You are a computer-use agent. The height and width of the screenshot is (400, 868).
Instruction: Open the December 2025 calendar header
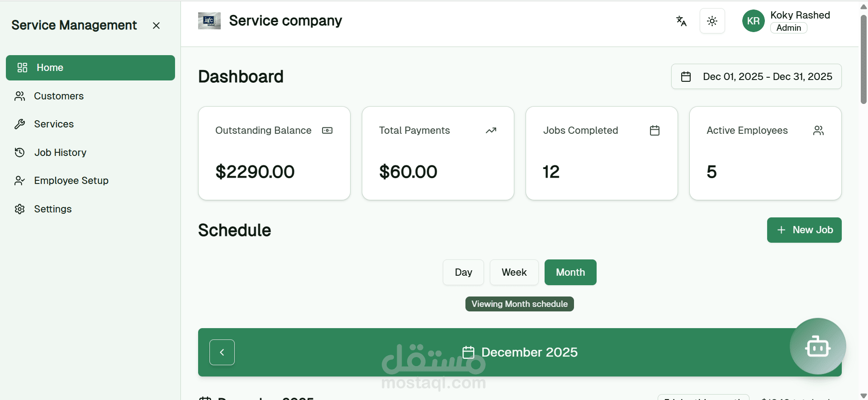point(519,352)
